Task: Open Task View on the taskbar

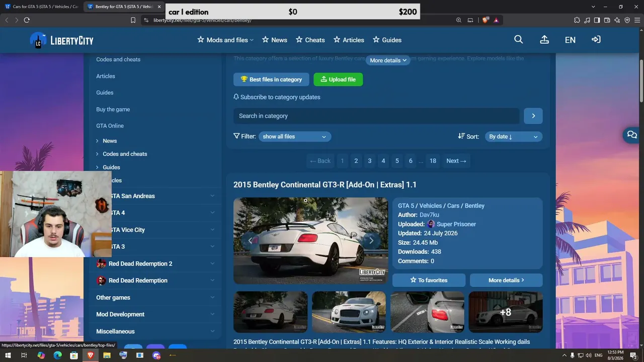Action: [24, 355]
